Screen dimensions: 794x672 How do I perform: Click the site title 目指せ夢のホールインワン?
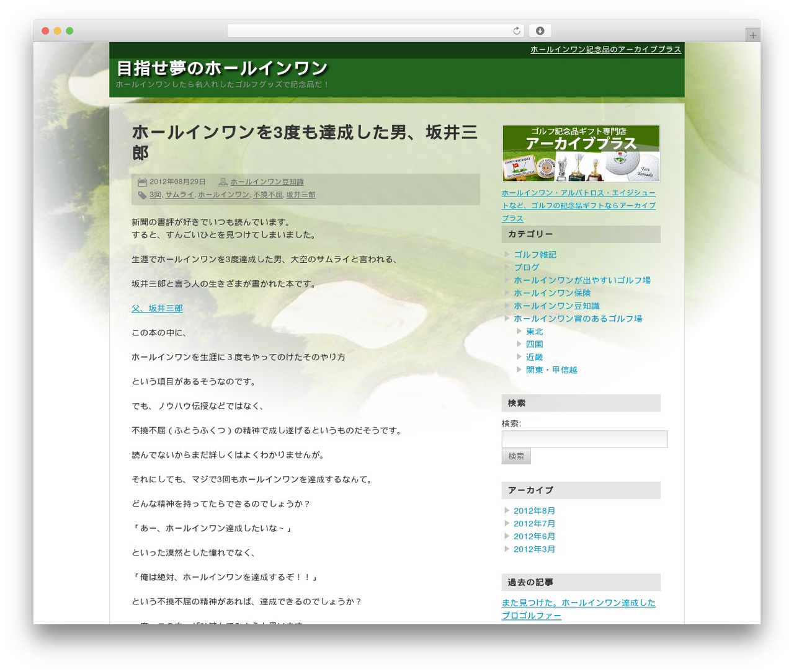click(x=222, y=68)
